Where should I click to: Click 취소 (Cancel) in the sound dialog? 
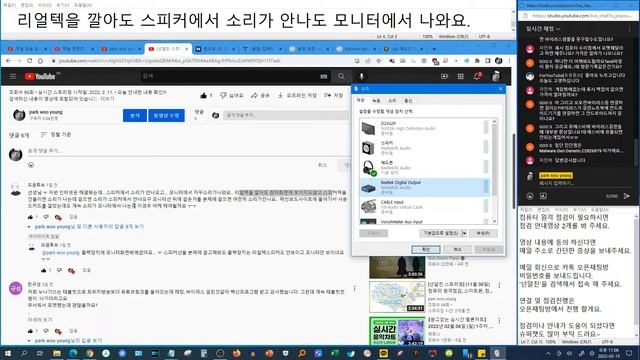(457, 249)
